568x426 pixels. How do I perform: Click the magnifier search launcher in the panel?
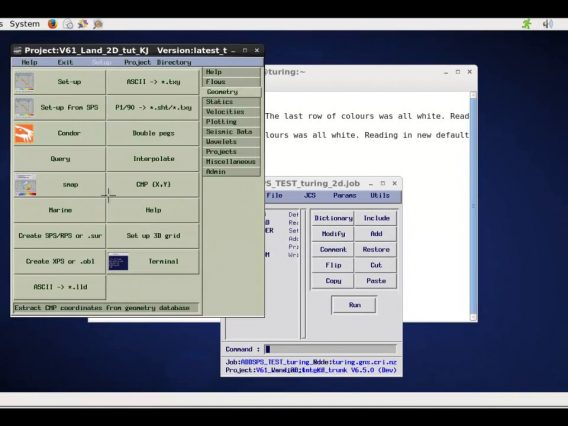pyautogui.click(x=98, y=24)
